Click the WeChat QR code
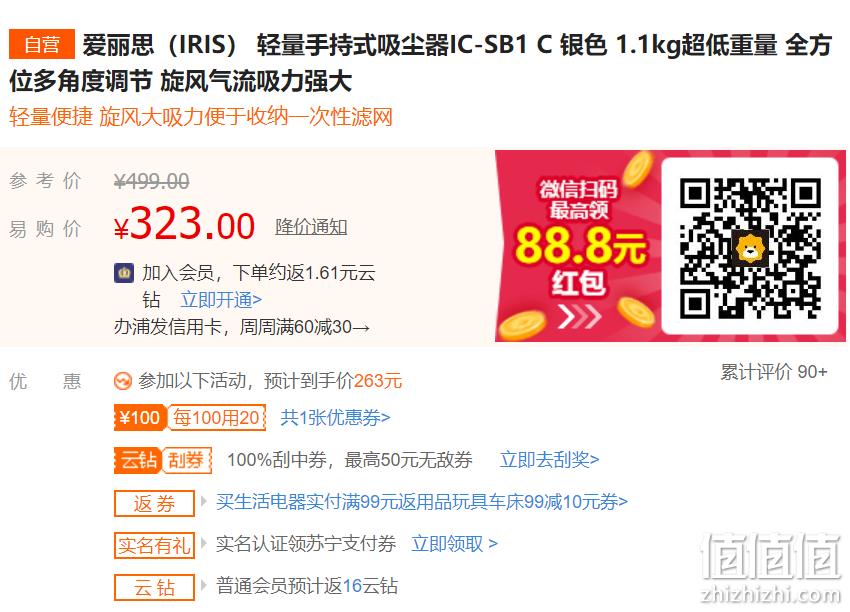The width and height of the screenshot is (850, 612). [x=750, y=248]
